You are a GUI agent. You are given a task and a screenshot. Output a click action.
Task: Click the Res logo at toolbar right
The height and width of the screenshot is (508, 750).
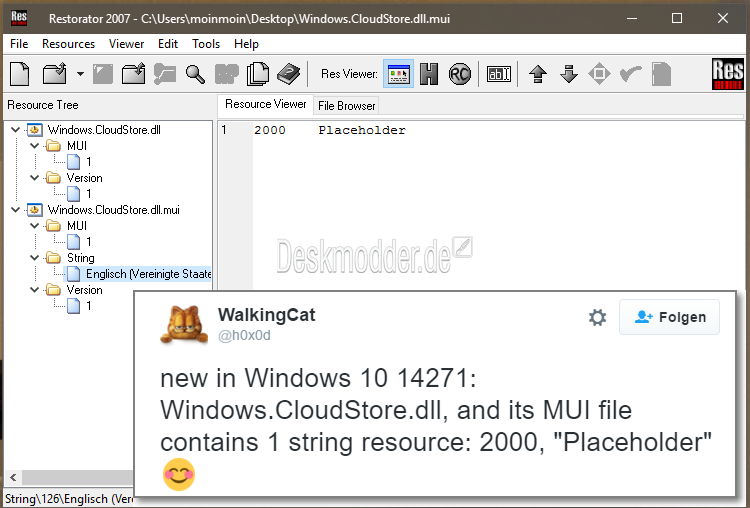tap(728, 74)
